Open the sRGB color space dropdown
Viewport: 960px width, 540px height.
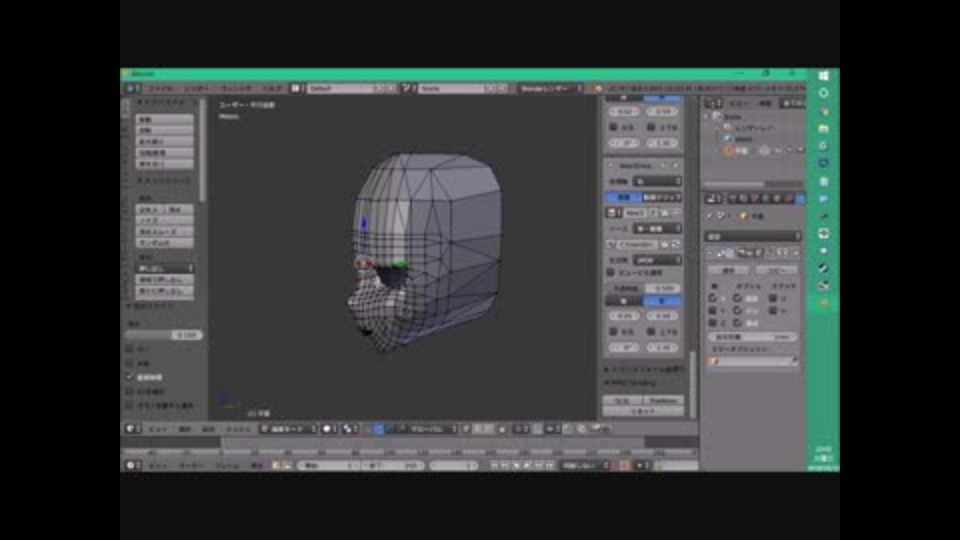pos(657,260)
